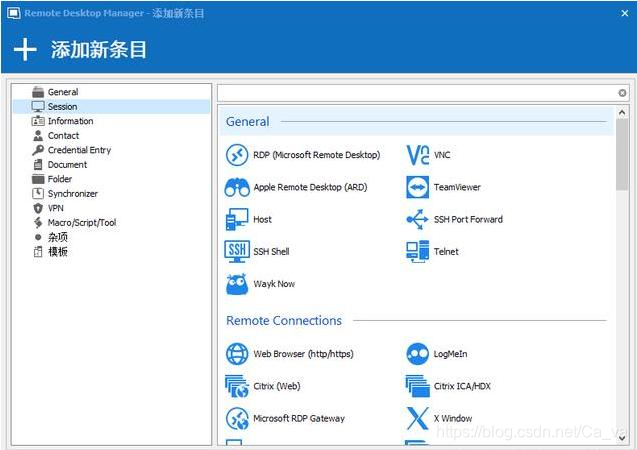Pick the Citrix (Web) icon

237,386
